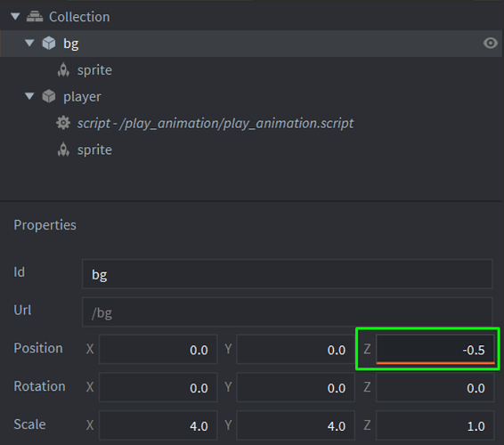
Task: Click the Rotation Y input field
Action: [x=296, y=387]
